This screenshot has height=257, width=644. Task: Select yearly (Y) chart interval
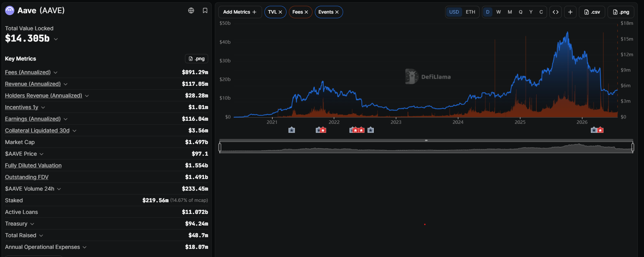pyautogui.click(x=531, y=12)
